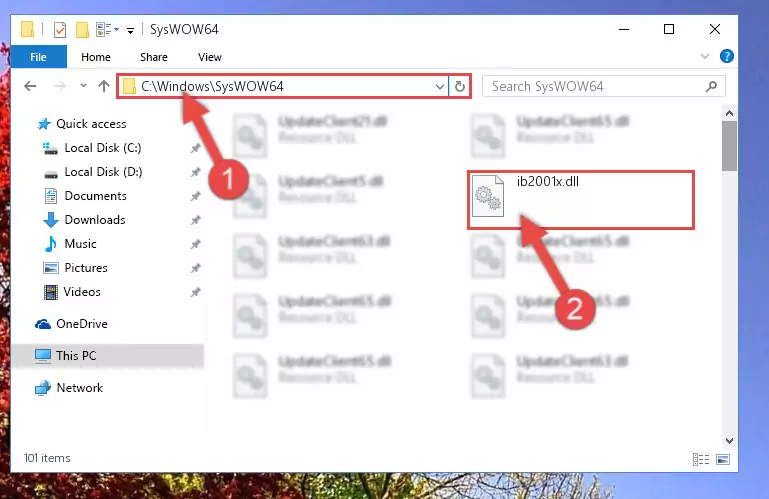Open the Customize Quick Access Toolbar dropdown
This screenshot has height=499, width=769.
coord(130,30)
